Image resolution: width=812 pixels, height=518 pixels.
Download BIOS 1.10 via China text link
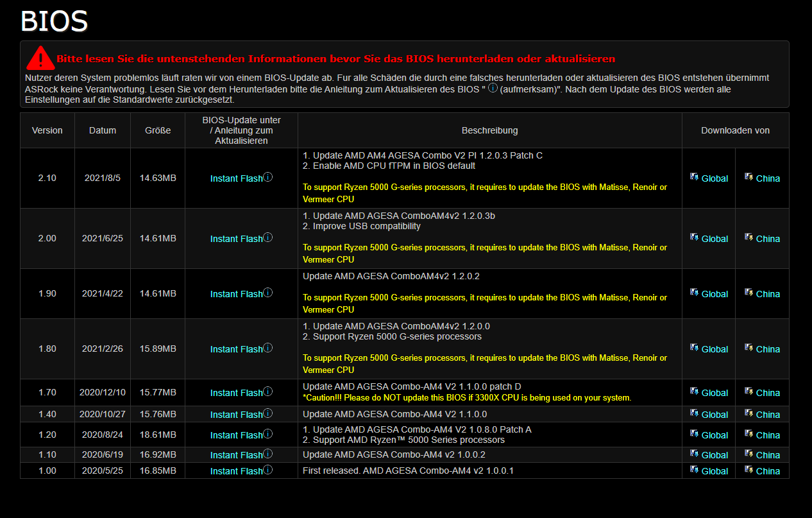[x=768, y=455]
